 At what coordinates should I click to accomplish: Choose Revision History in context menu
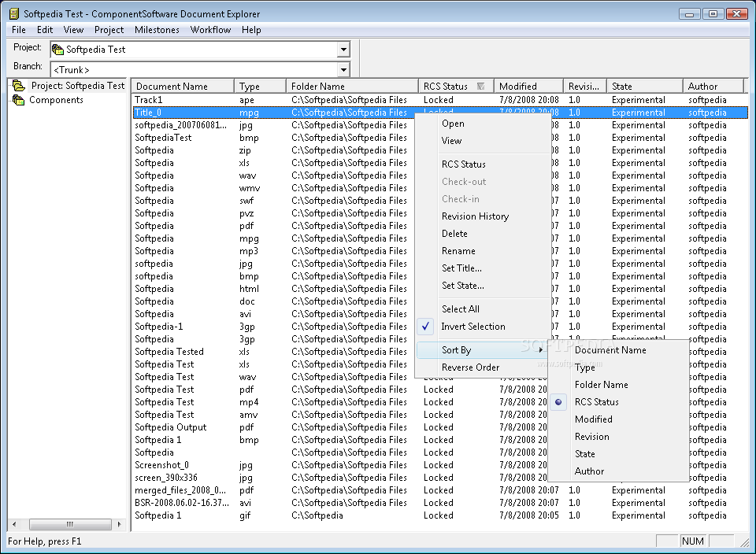click(x=482, y=216)
